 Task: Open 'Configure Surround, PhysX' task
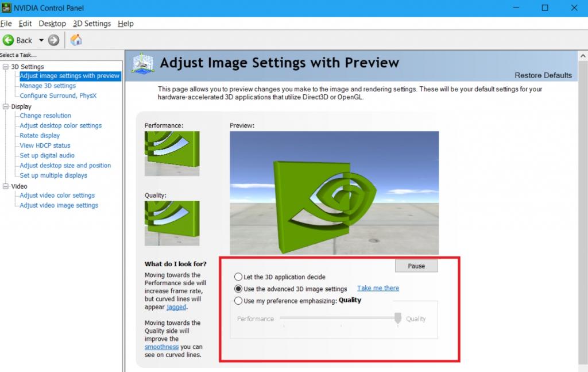(58, 95)
